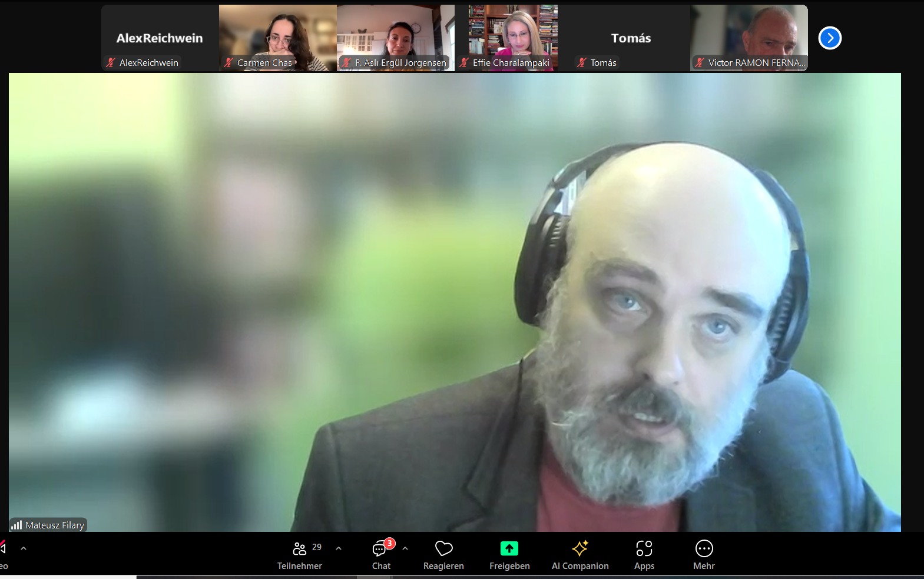Show next participants with the blue arrow button
This screenshot has height=579, width=924.
[830, 38]
